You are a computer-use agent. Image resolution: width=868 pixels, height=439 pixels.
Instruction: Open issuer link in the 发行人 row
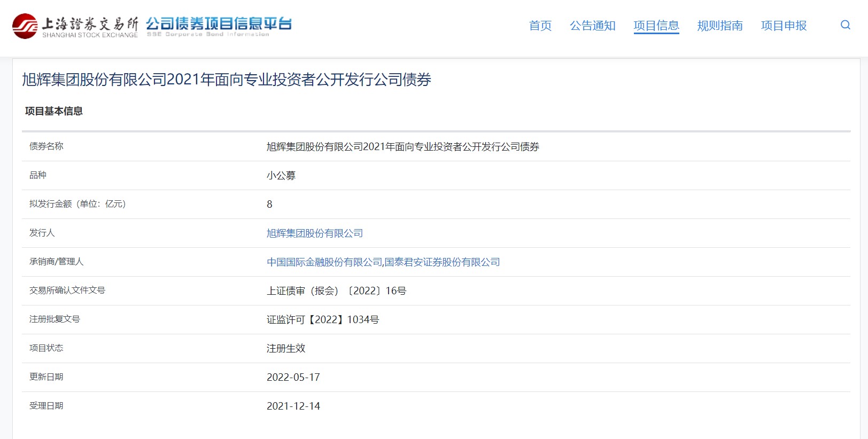pyautogui.click(x=314, y=233)
